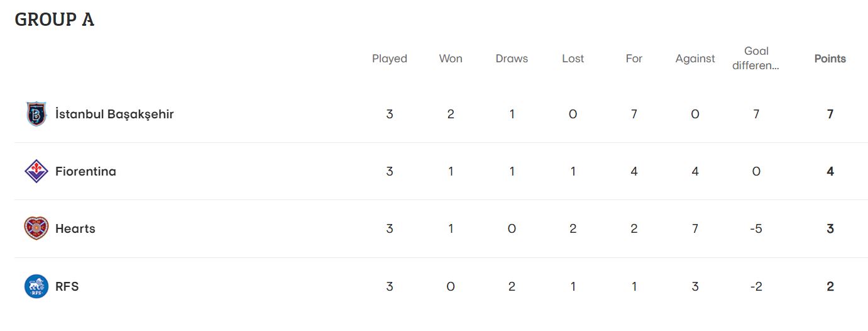Open the Fiorentina team name link
The height and width of the screenshot is (331, 868).
point(85,171)
